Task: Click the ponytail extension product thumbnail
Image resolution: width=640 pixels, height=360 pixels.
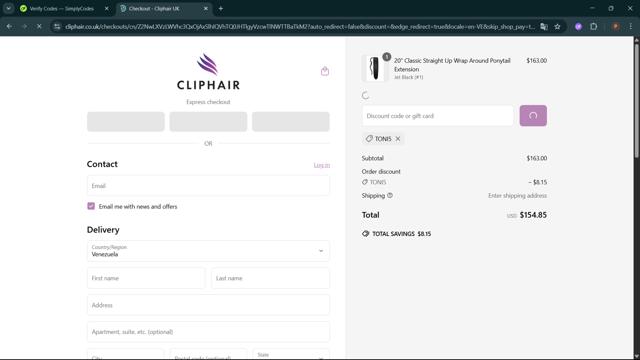Action: [x=374, y=68]
